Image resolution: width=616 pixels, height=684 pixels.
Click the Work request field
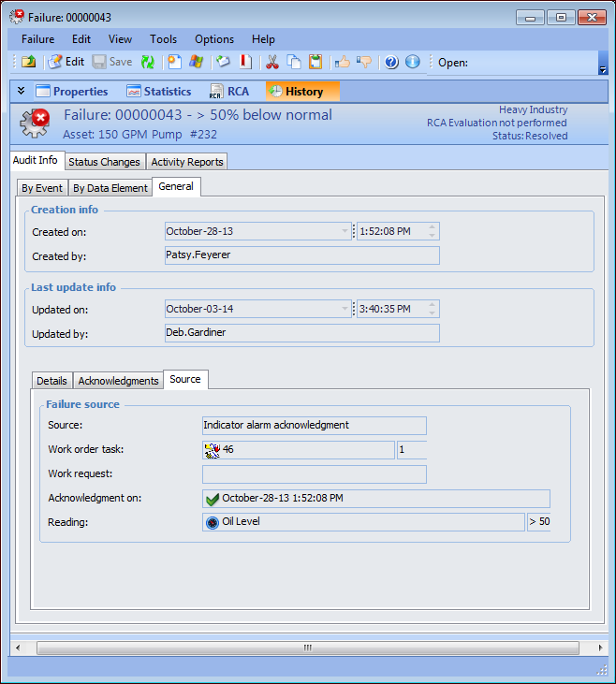(x=314, y=474)
